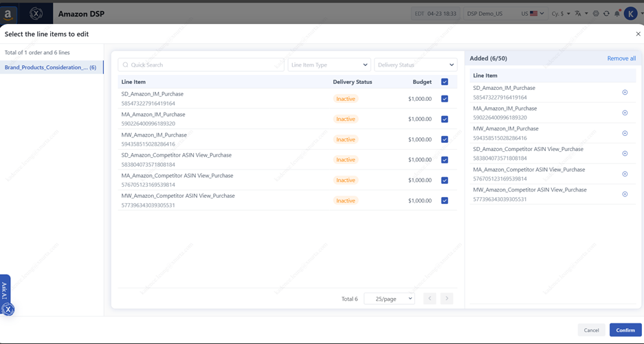Uncheck the MA_Amazon_Competitor ASIN View_Purchase line item
Image resolution: width=644 pixels, height=344 pixels.
coord(445,181)
